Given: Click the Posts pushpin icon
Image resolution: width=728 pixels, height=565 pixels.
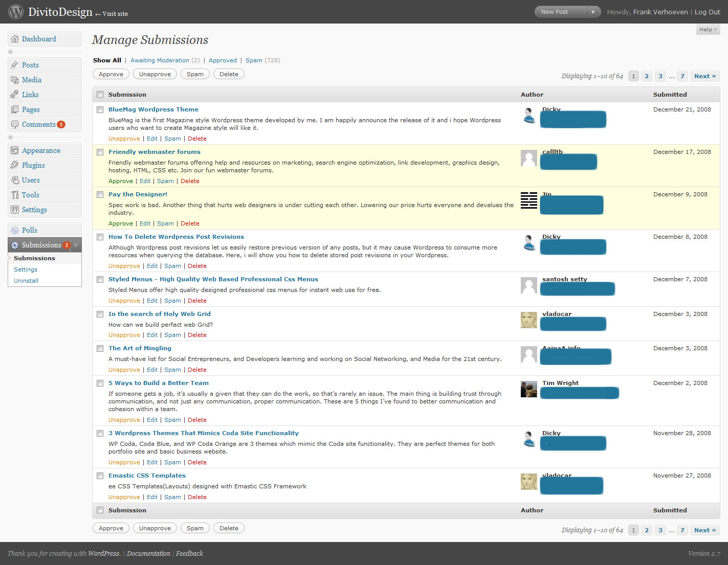Looking at the screenshot, I should (15, 65).
